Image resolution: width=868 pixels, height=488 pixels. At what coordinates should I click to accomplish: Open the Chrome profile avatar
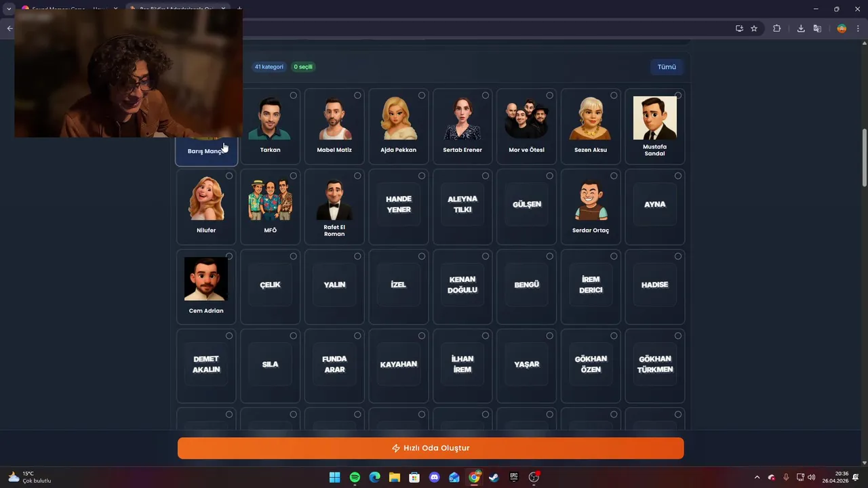click(x=842, y=28)
